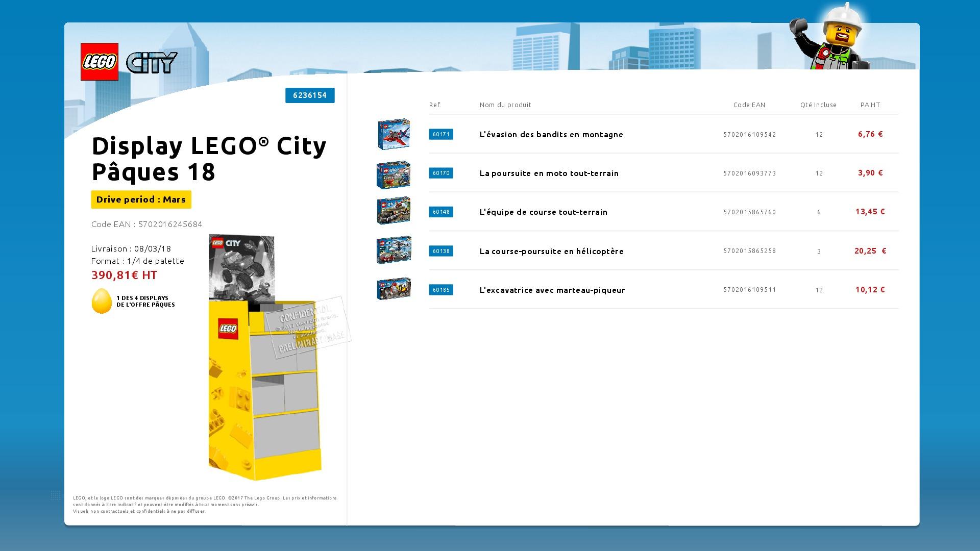
Task: Click the Drive period Mars yellow label
Action: (141, 199)
